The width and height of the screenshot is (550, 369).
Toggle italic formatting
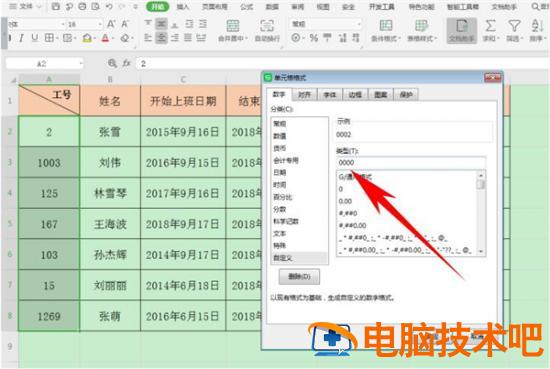(x=21, y=38)
